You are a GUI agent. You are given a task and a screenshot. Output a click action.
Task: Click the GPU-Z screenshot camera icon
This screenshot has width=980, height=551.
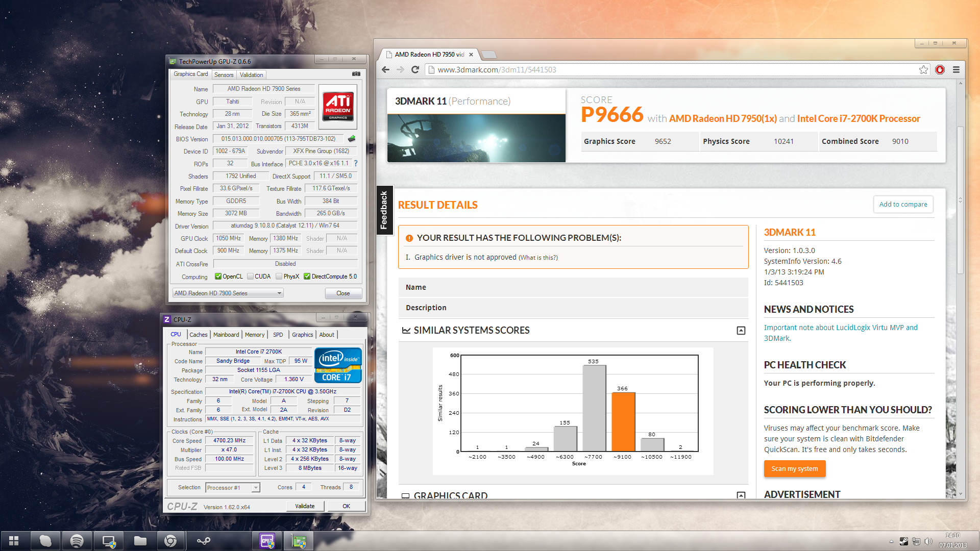(356, 74)
